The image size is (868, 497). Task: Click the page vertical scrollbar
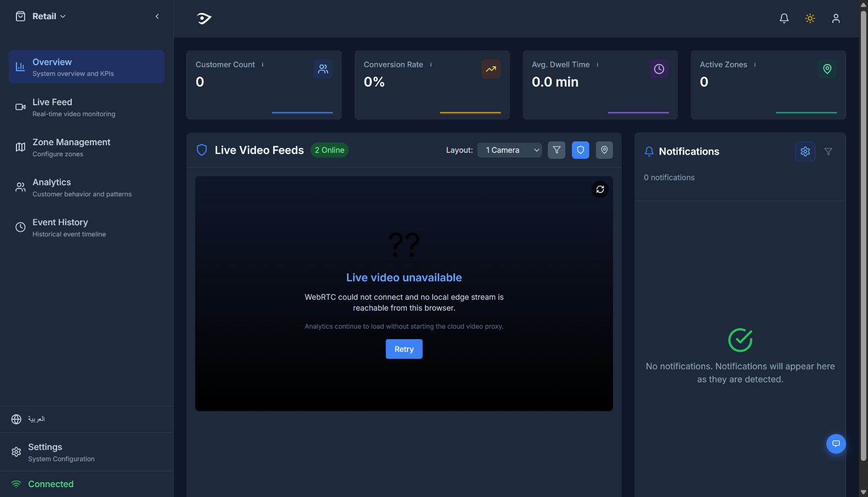[x=864, y=236]
